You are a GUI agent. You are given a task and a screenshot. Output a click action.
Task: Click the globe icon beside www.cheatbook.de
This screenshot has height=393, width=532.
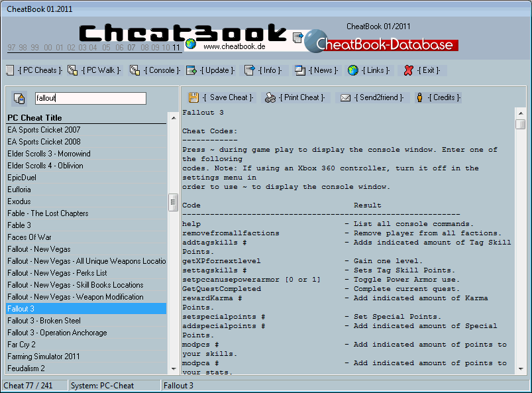191,44
